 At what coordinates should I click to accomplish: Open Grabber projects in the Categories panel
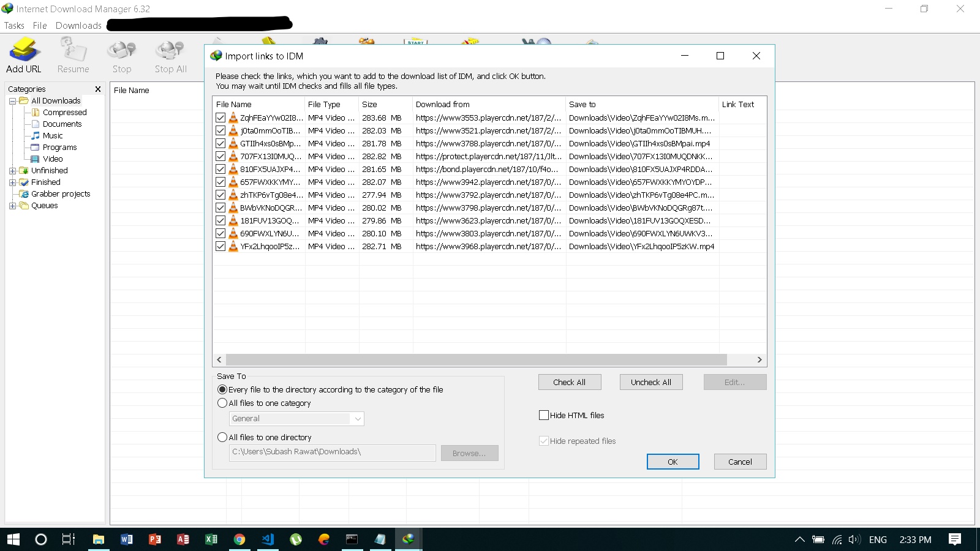(x=61, y=193)
